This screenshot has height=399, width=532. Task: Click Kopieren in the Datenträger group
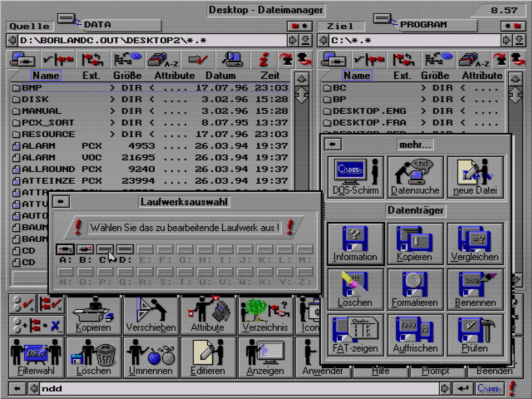point(415,244)
